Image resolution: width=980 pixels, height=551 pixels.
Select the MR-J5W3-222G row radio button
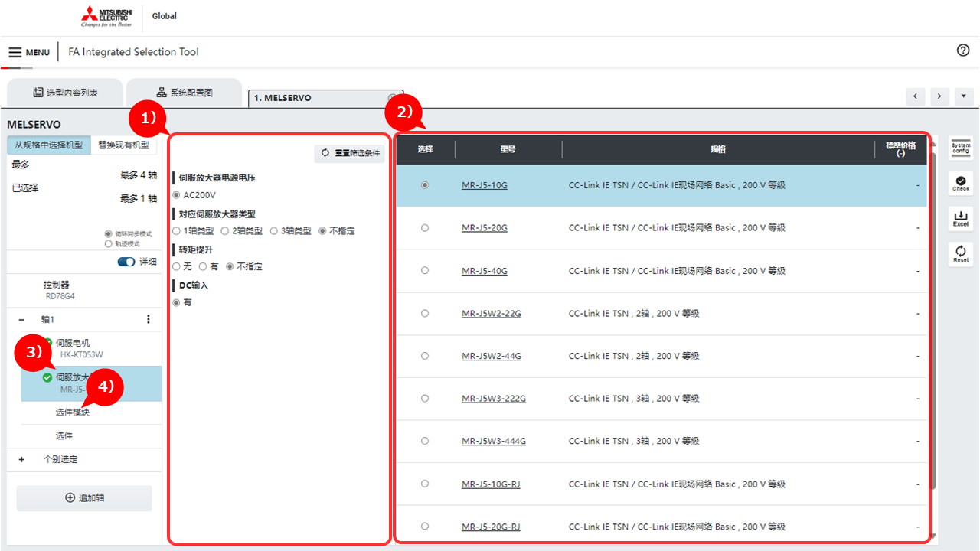tap(425, 399)
